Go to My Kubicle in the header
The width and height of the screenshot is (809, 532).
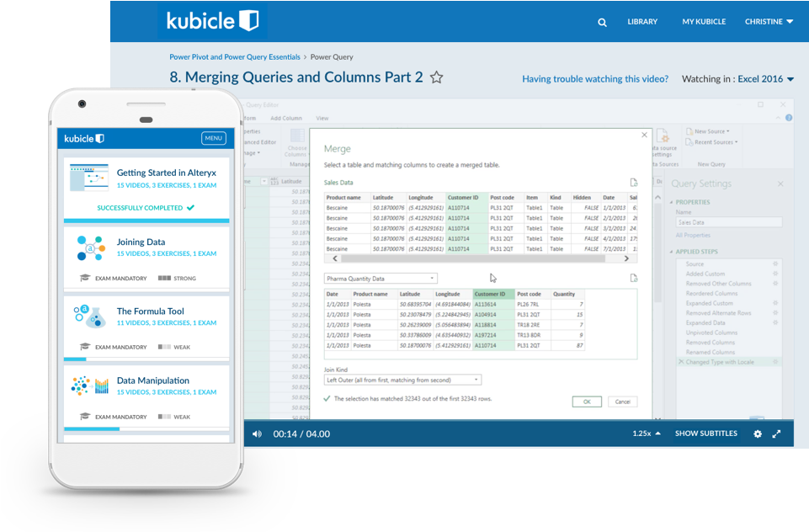tap(704, 22)
